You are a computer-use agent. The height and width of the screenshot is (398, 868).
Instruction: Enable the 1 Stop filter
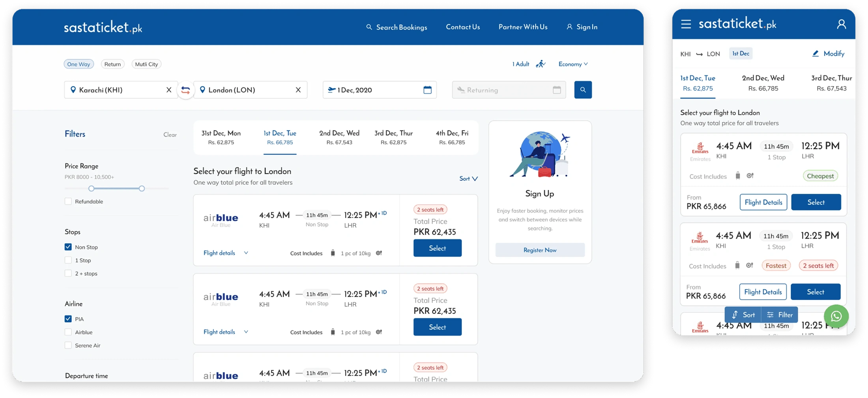tap(68, 260)
